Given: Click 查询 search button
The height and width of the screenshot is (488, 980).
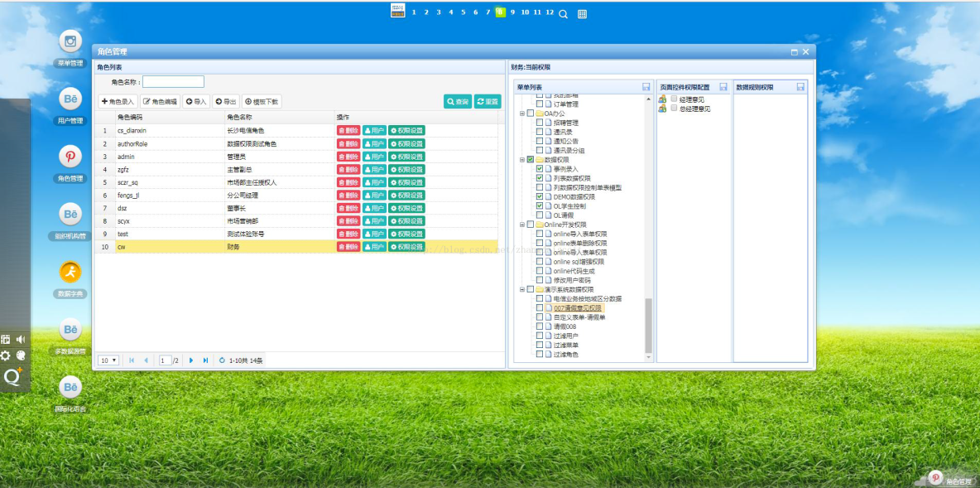Looking at the screenshot, I should pyautogui.click(x=458, y=101).
